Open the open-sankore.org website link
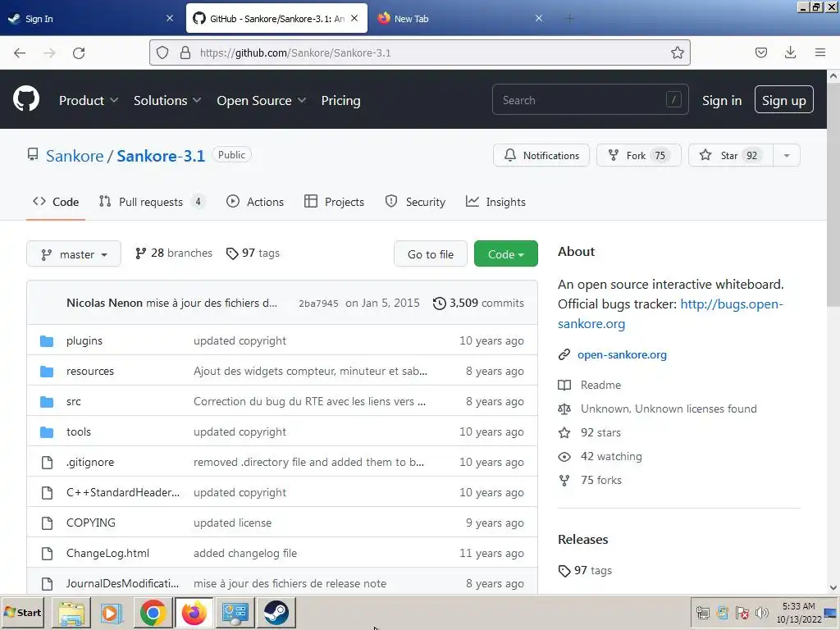 tap(622, 354)
